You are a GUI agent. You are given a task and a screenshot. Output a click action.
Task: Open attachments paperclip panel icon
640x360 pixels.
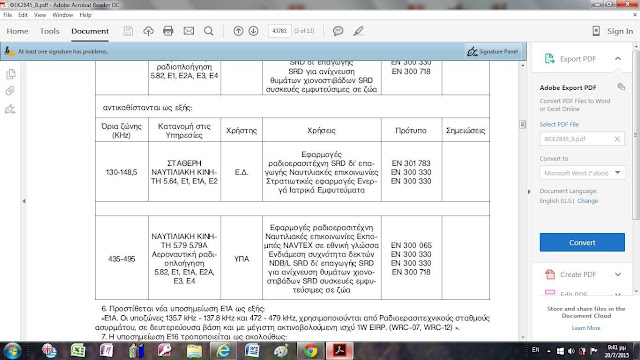pos(10,91)
